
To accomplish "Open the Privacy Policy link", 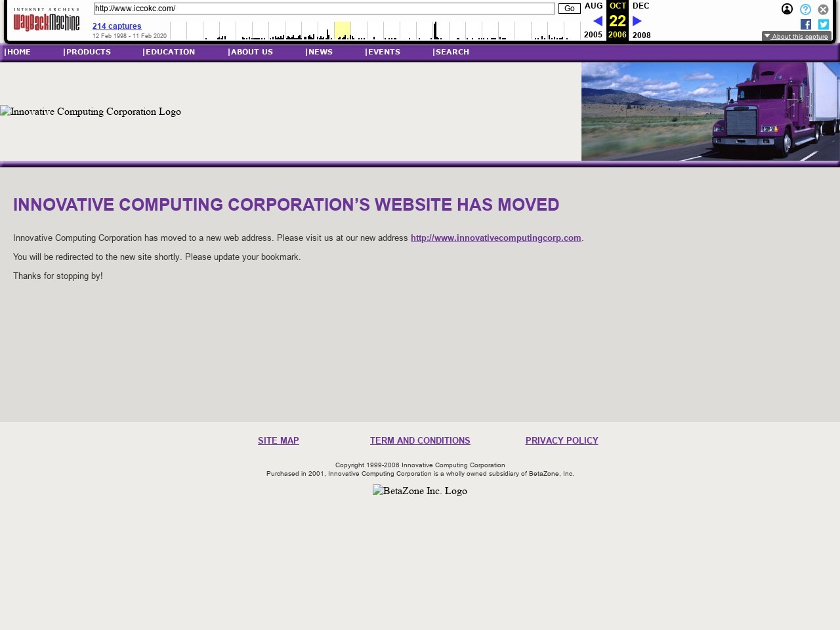I will click(562, 441).
